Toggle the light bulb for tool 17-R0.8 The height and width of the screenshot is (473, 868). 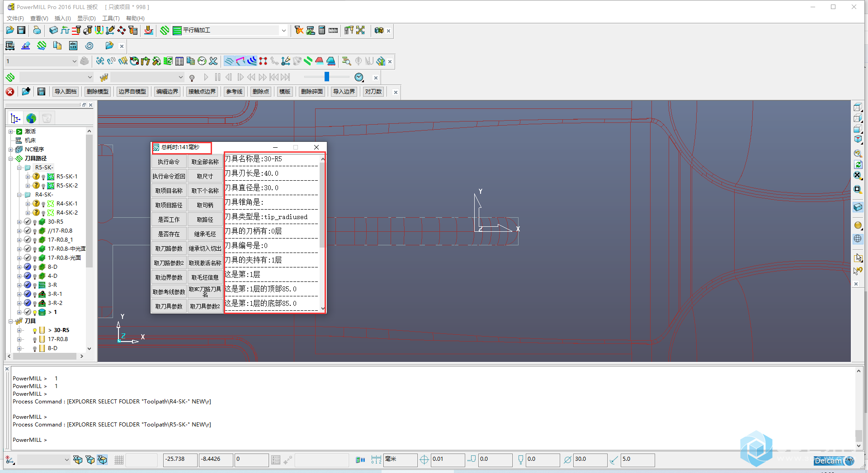pos(35,340)
